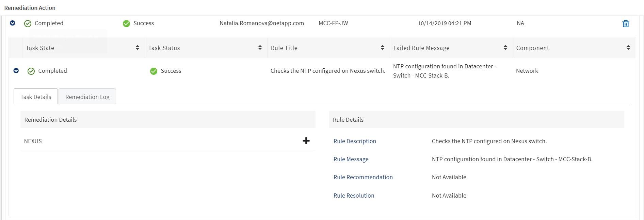The height and width of the screenshot is (220, 644).
Task: Click the plus icon beside NEXUS
Action: coord(306,141)
